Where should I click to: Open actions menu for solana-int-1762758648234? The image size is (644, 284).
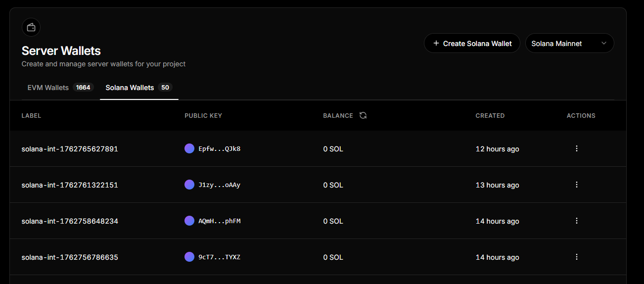(576, 221)
